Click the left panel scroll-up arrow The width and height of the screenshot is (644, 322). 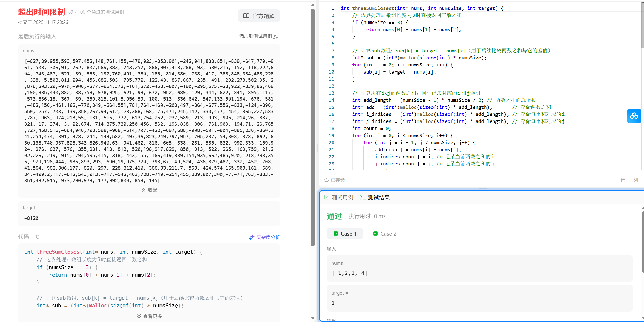tap(313, 5)
